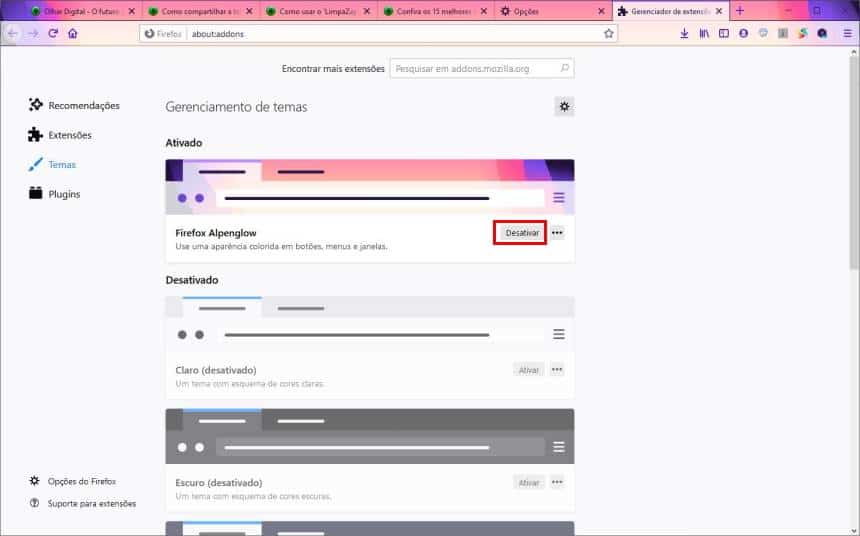Go forward with the forward arrow
Screen dimensions: 860x536
point(33,33)
